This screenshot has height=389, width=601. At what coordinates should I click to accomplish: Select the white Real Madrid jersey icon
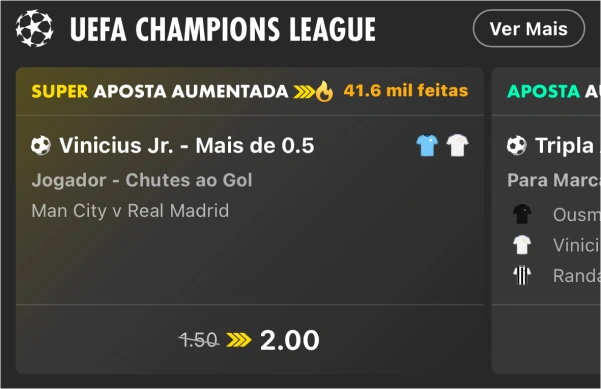pos(457,145)
